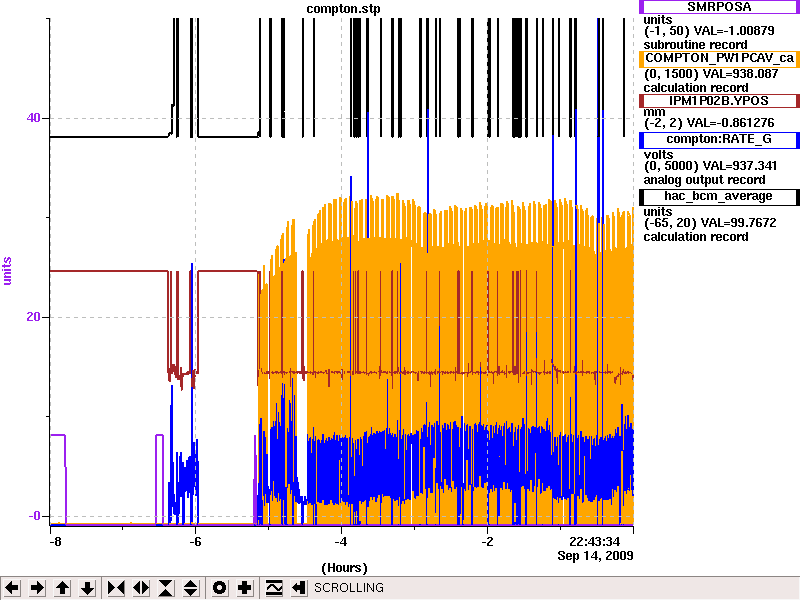Click the 20 y-axis tick label
The image size is (800, 600).
[x=33, y=317]
